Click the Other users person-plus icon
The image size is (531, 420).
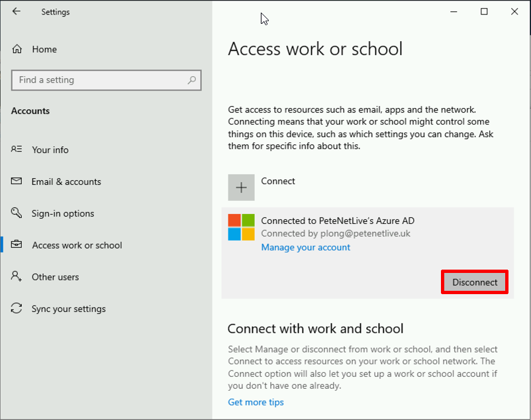click(x=17, y=276)
